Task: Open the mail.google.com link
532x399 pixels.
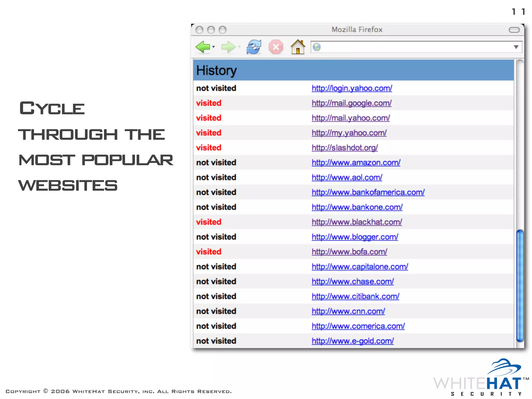Action: 351,103
